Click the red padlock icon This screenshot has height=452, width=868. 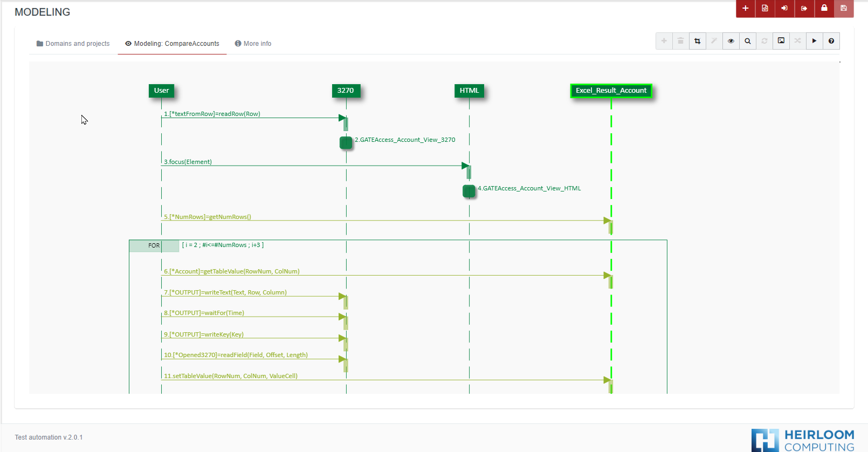824,8
